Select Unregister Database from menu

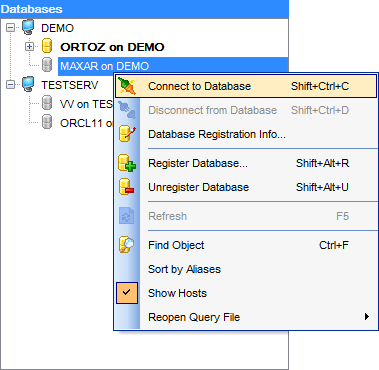pos(246,187)
